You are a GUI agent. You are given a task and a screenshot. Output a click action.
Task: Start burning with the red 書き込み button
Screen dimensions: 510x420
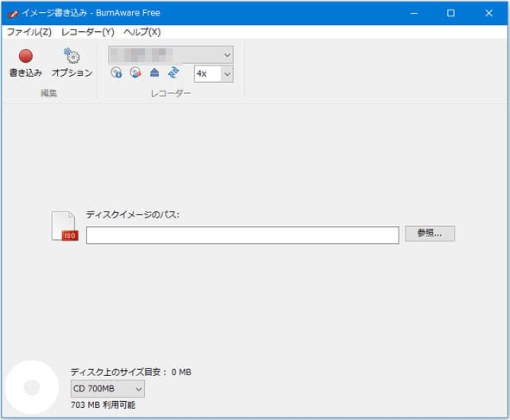coord(25,63)
